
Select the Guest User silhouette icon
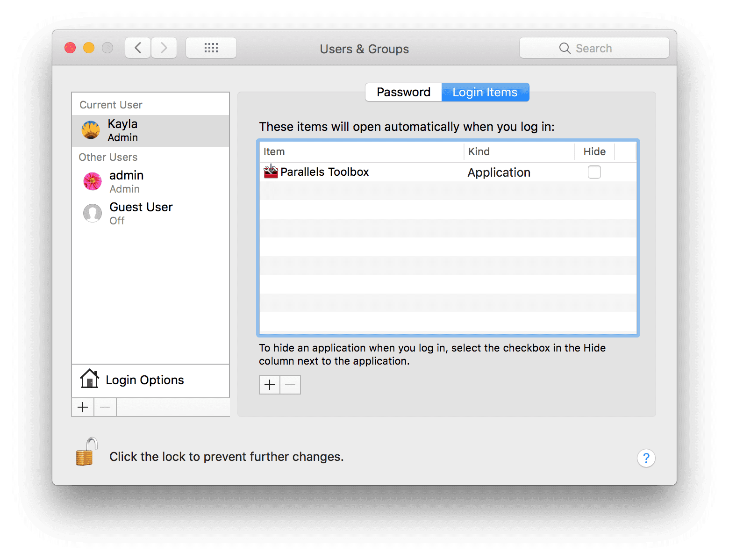pyautogui.click(x=92, y=213)
